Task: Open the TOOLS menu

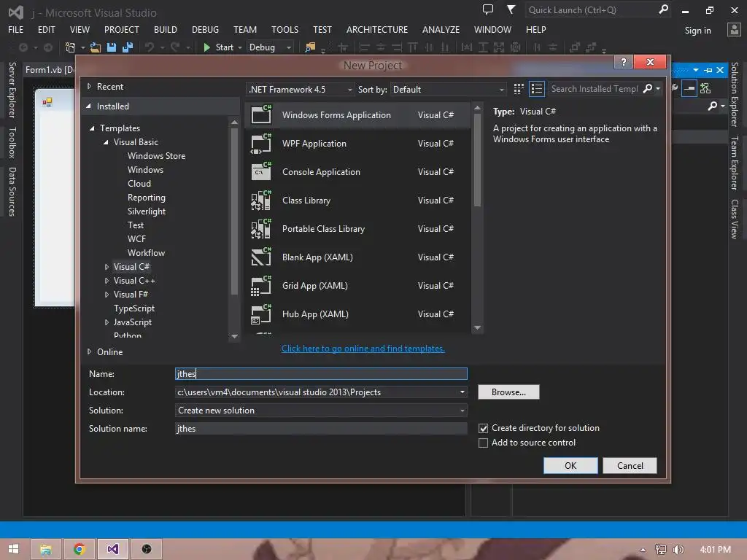Action: tap(285, 29)
